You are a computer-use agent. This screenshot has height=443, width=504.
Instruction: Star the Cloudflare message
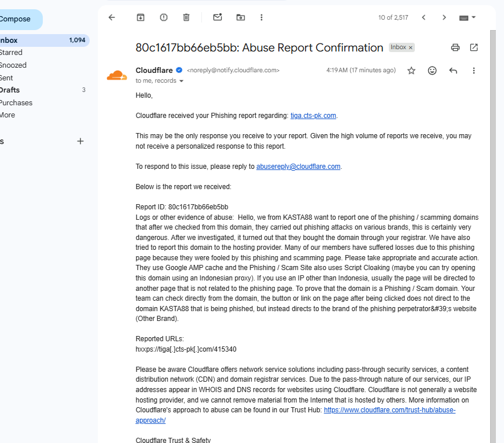411,71
